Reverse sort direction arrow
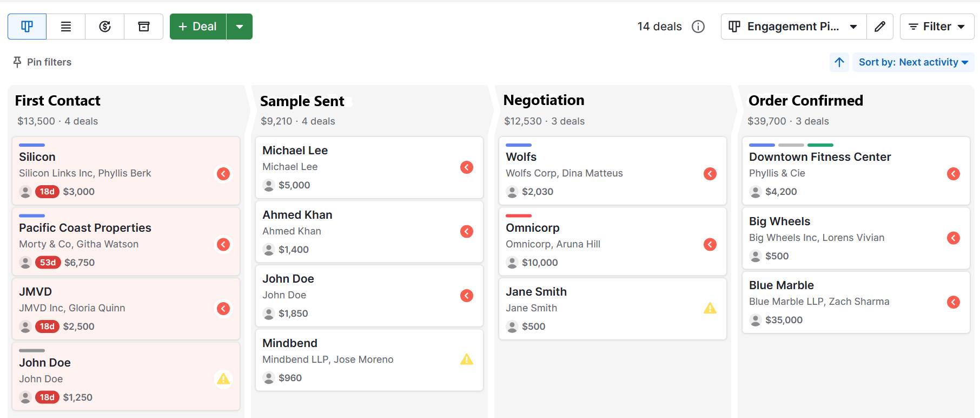Image resolution: width=980 pixels, height=418 pixels. click(x=839, y=62)
